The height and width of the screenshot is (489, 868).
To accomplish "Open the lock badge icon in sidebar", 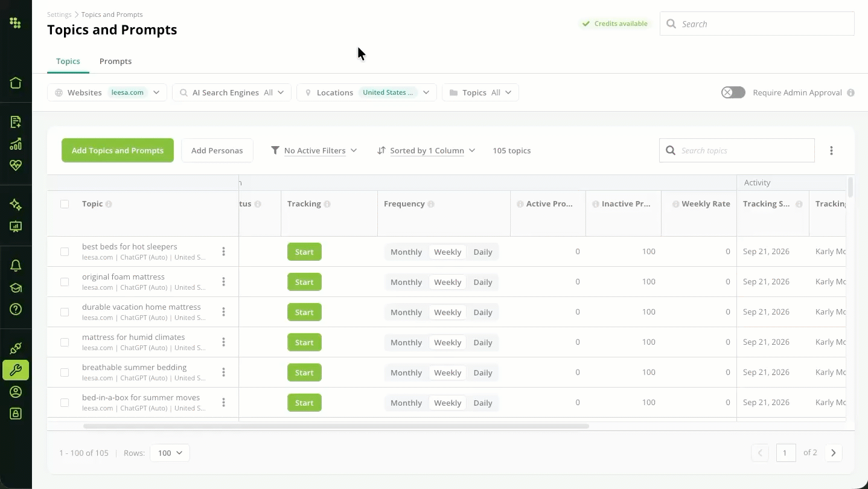I will [x=16, y=414].
